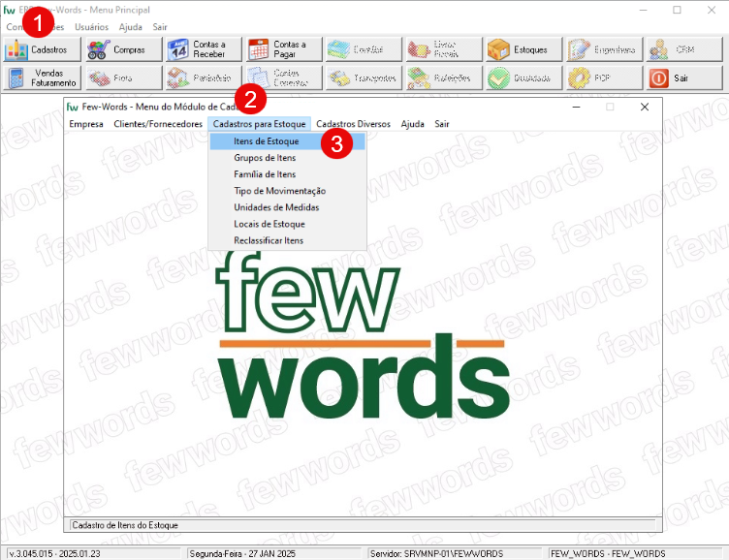This screenshot has height=560, width=729.
Task: Click the Livros Fiscais toolbar button
Action: 444,49
